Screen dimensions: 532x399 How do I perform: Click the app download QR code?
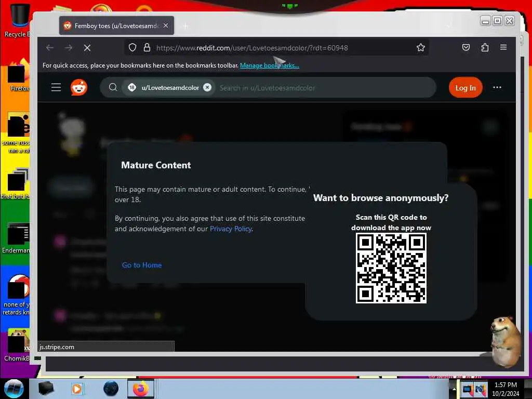coord(391,268)
